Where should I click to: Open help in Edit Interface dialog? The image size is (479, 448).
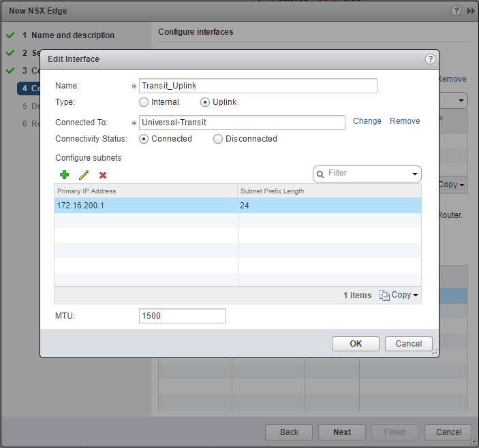click(x=430, y=59)
